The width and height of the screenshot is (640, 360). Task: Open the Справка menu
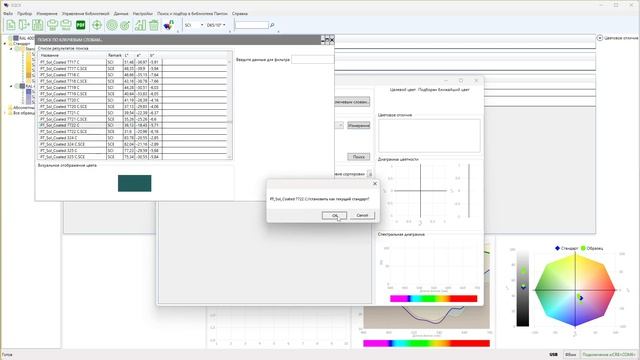tap(240, 13)
